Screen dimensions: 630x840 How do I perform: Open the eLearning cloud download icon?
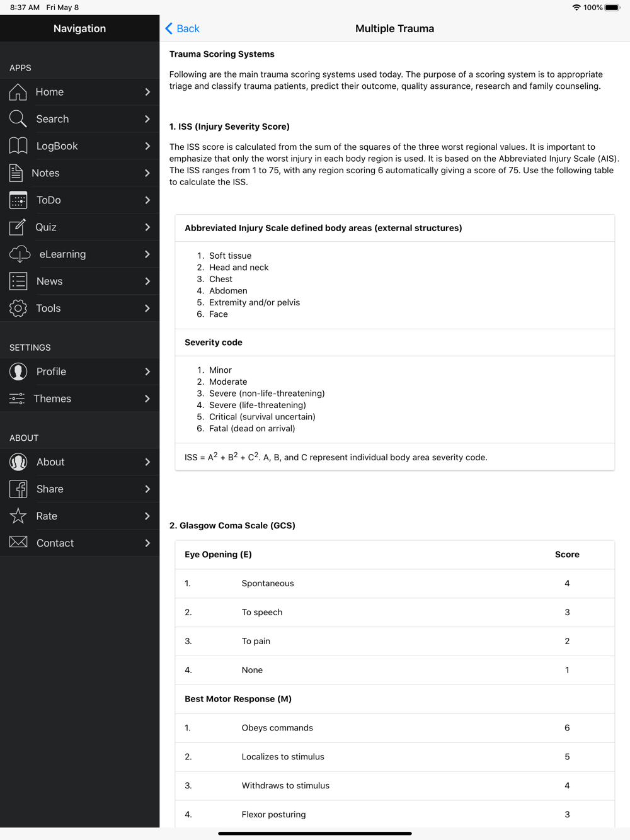[20, 254]
